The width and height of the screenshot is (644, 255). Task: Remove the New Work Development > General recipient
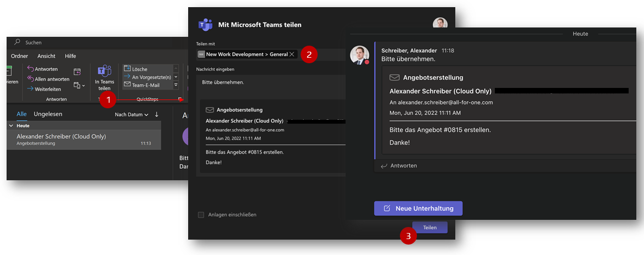pos(292,54)
